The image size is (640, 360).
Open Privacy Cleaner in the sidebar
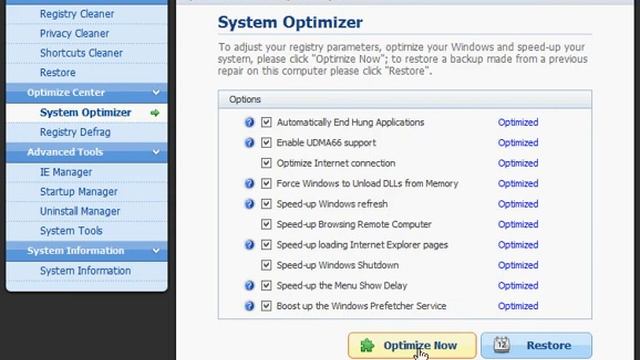(x=74, y=33)
